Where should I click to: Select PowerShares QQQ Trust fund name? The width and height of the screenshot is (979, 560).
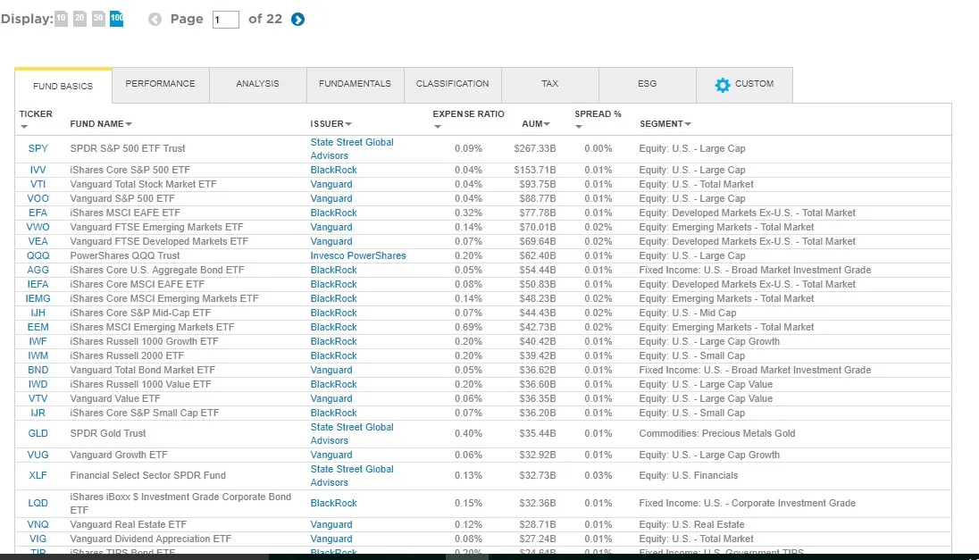coord(125,256)
